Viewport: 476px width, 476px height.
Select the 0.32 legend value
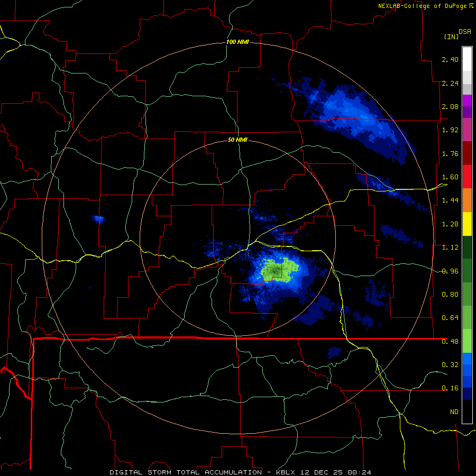[x=450, y=364]
